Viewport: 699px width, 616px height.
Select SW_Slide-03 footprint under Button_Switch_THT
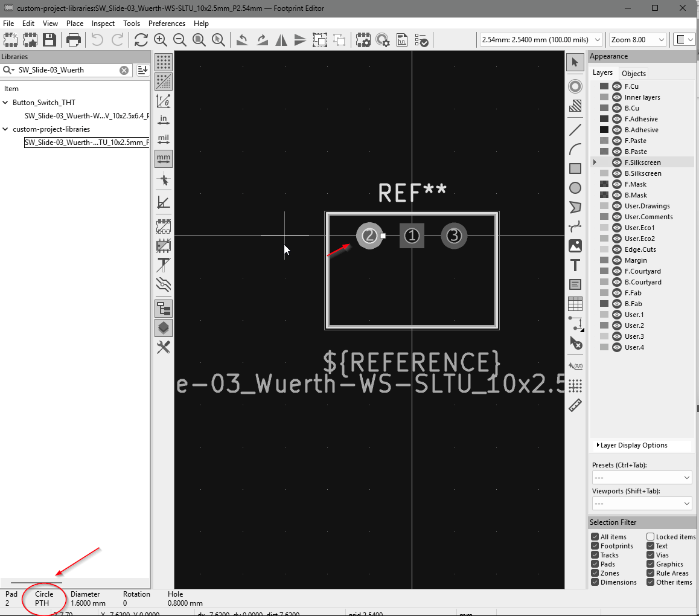click(86, 115)
